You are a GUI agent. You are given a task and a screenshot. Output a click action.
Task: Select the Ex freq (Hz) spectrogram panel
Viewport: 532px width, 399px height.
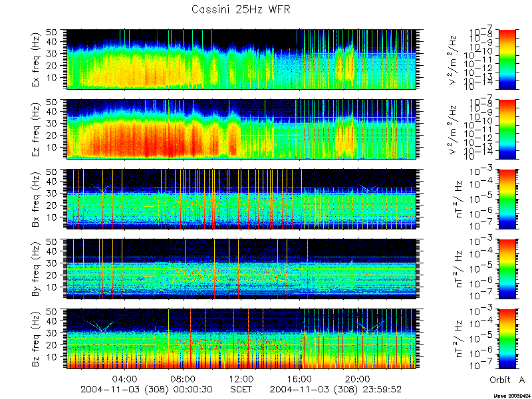(241, 59)
